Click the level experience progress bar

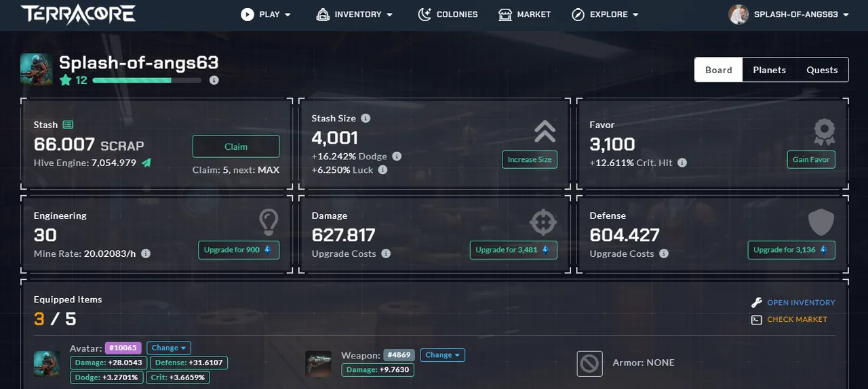(x=146, y=80)
